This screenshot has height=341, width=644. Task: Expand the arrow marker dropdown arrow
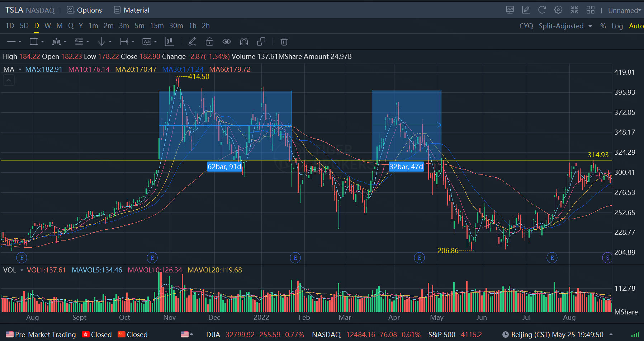[x=110, y=42]
